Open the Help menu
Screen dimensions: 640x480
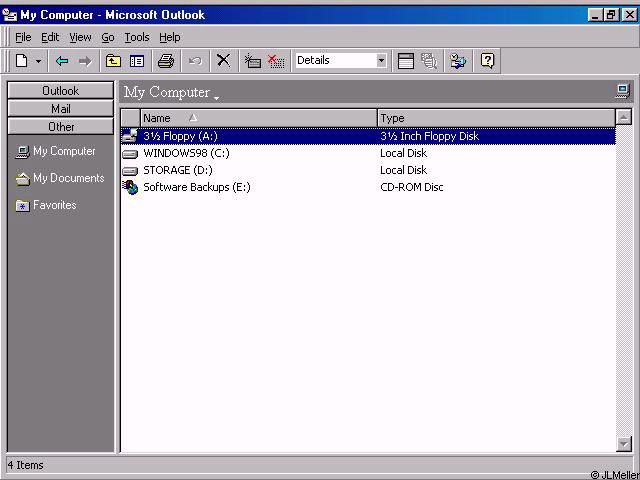coord(170,38)
